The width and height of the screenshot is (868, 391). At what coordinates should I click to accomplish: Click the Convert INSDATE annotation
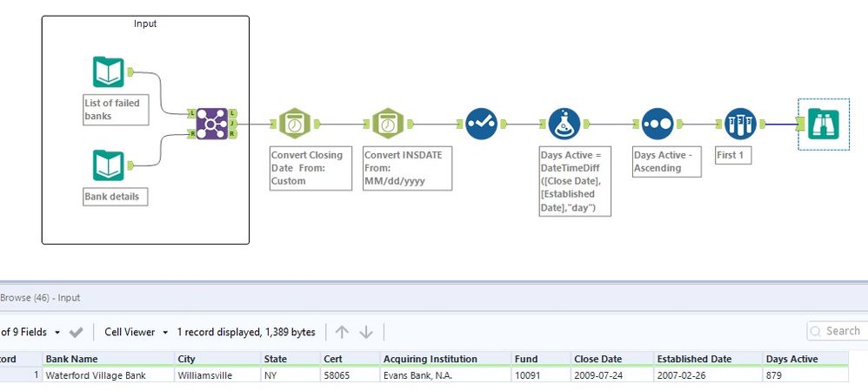click(407, 168)
